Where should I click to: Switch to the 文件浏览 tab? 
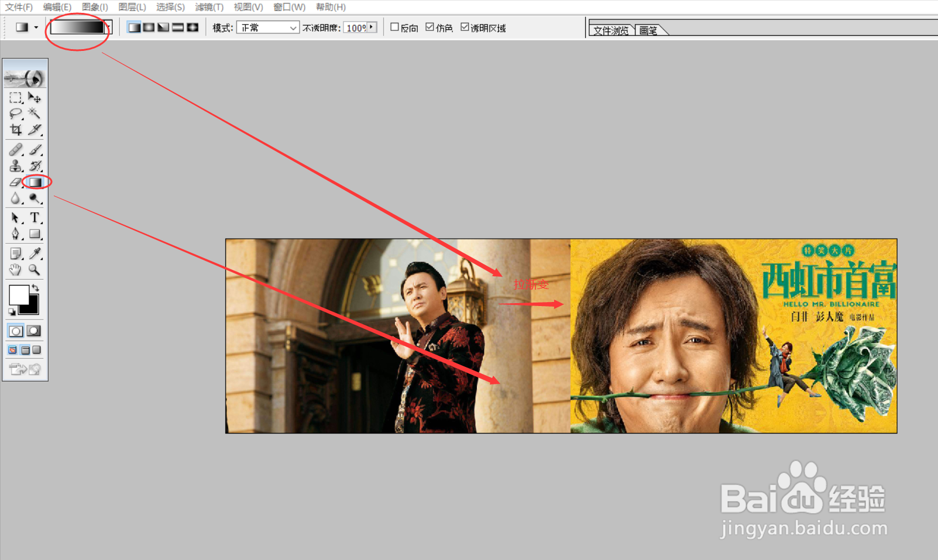611,30
